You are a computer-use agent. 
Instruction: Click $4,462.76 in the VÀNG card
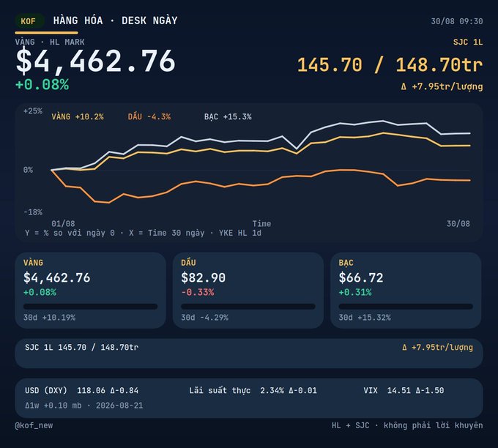(57, 278)
